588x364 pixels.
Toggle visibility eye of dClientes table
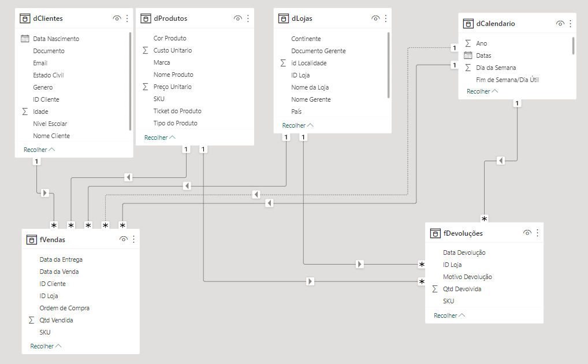[117, 18]
